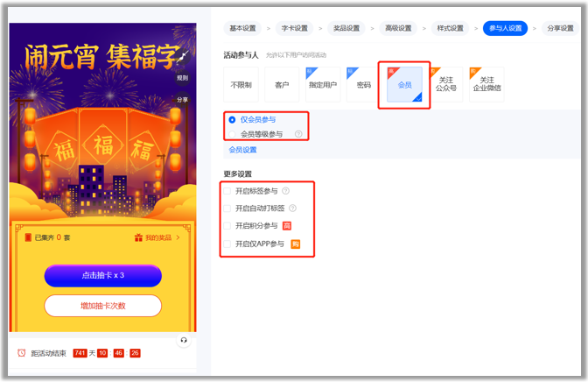
Task: Enable the 开启仅APP参与 checkbox
Action: pos(227,244)
